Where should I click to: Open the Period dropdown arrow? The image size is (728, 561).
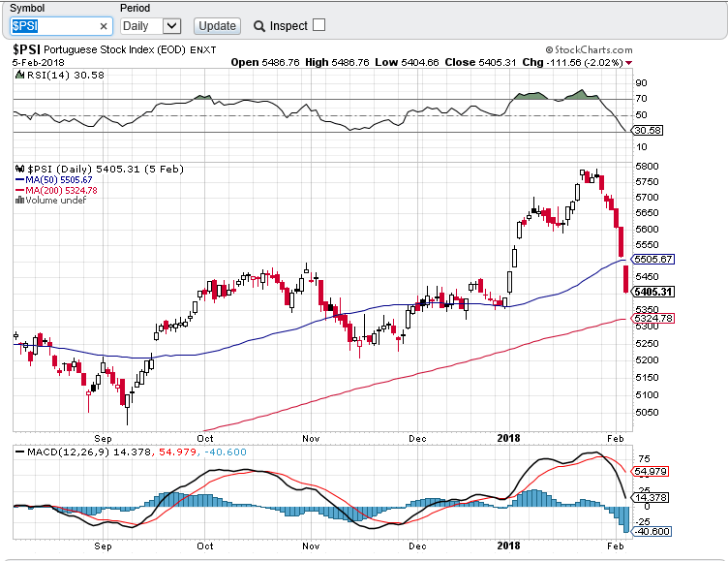click(171, 26)
